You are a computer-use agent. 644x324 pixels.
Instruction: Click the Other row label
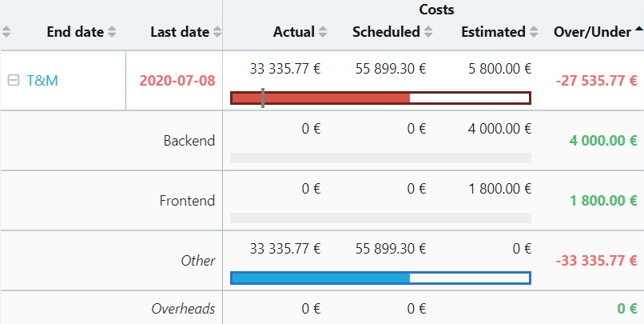click(198, 261)
